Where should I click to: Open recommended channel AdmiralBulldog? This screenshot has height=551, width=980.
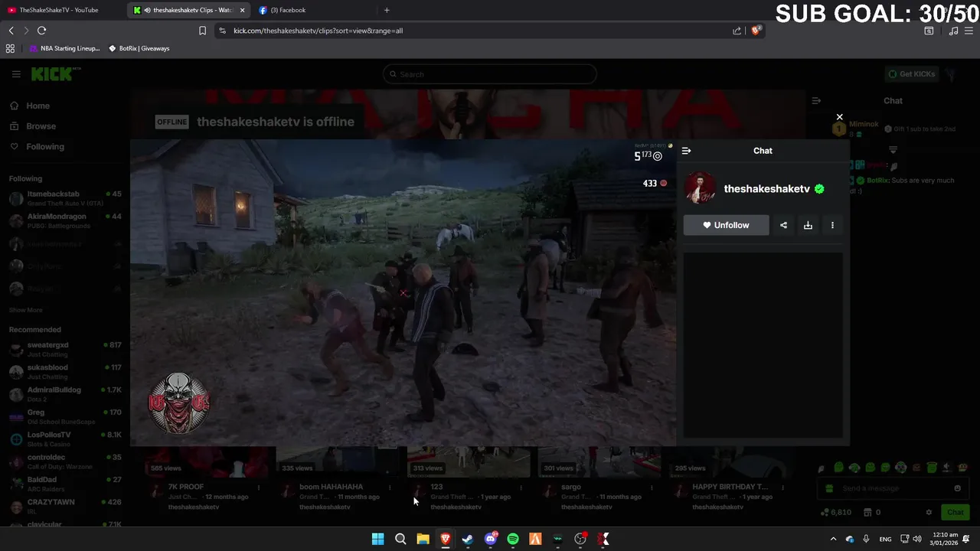[65, 394]
